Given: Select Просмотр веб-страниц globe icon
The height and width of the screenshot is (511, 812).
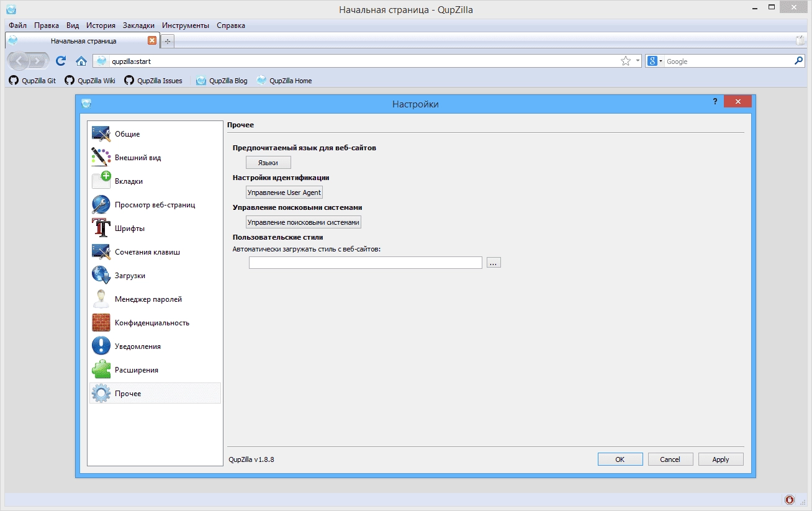Looking at the screenshot, I should [101, 205].
